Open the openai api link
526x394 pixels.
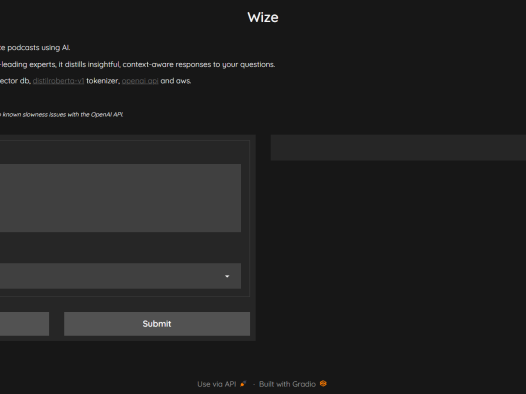pyautogui.click(x=140, y=81)
